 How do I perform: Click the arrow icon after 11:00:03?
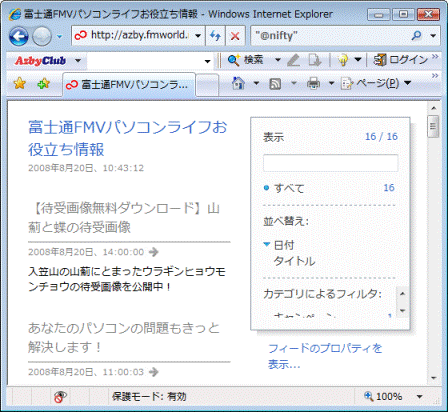pos(154,372)
